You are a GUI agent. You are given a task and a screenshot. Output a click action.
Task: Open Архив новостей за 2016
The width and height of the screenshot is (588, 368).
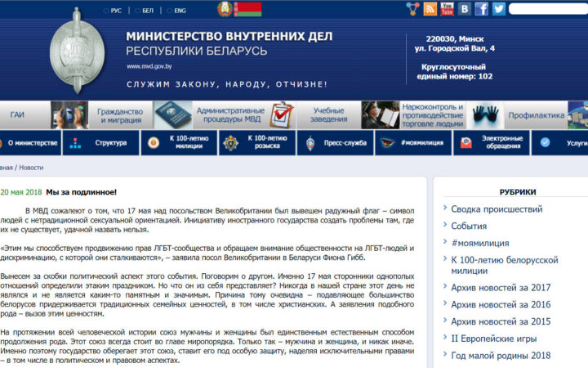(501, 304)
